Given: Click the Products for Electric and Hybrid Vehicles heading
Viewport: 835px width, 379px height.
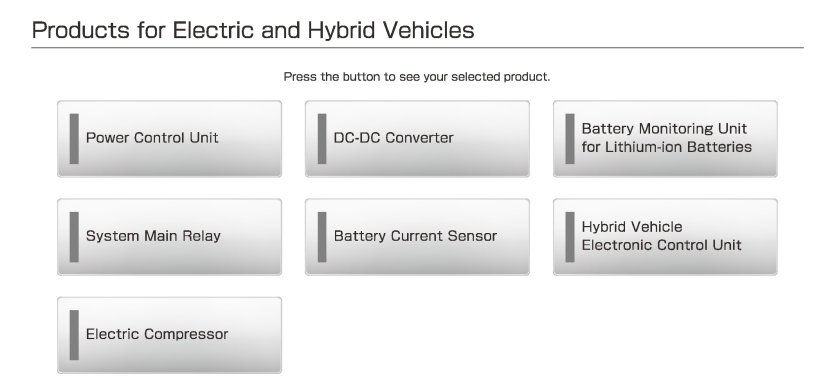Looking at the screenshot, I should coord(253,30).
